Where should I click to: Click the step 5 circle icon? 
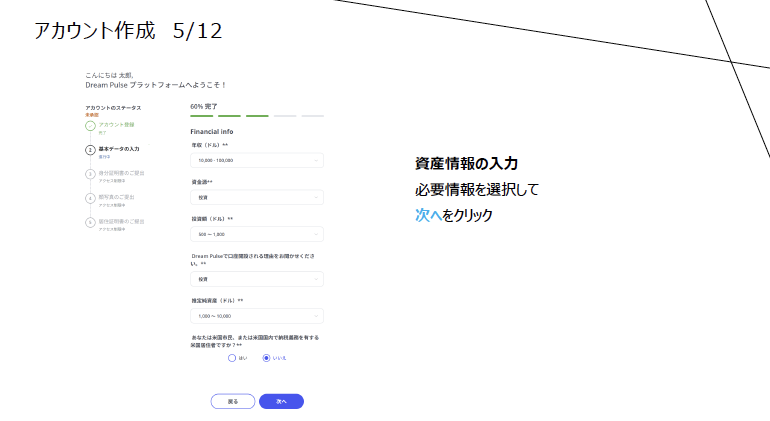click(x=90, y=222)
